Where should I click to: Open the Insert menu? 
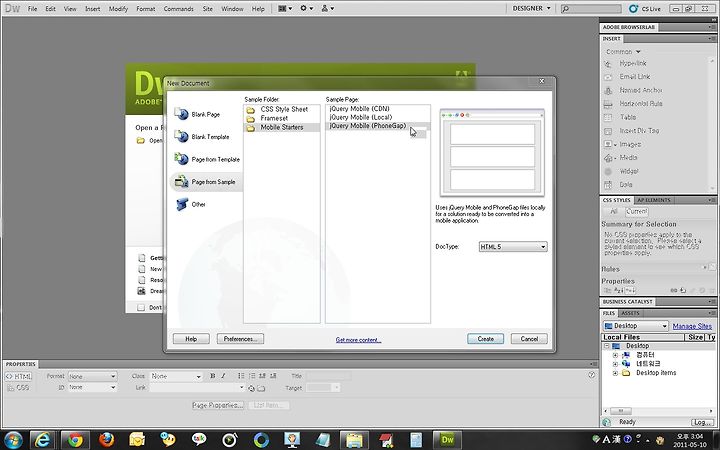[x=92, y=9]
